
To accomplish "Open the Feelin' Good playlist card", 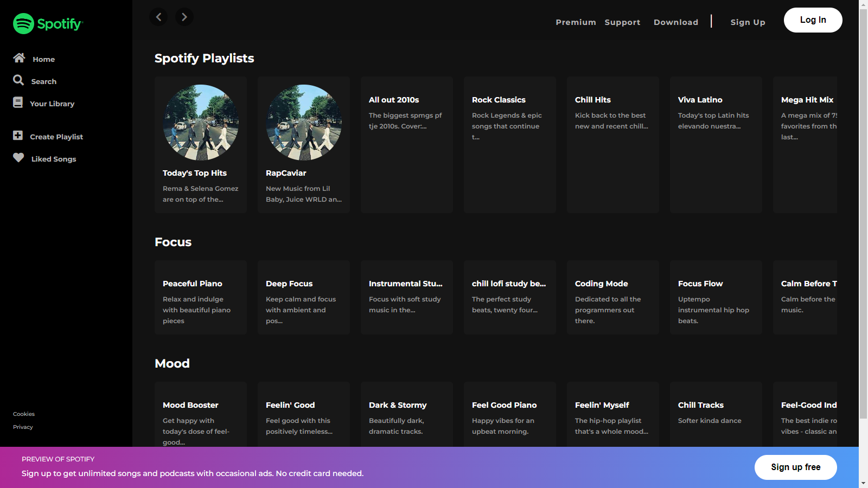I will [x=304, y=414].
